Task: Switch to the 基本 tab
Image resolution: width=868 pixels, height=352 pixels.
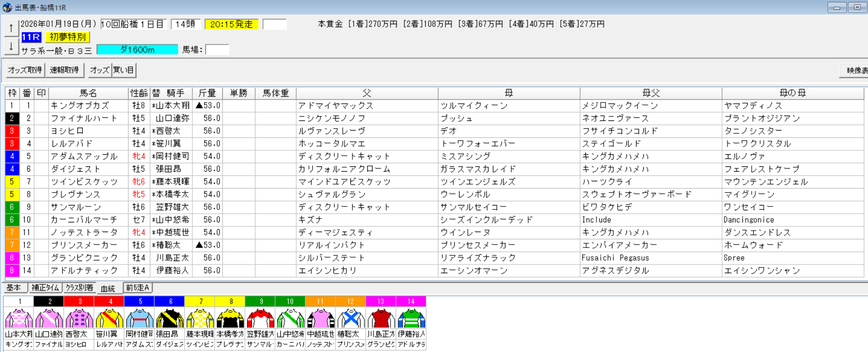Action: tap(14, 288)
